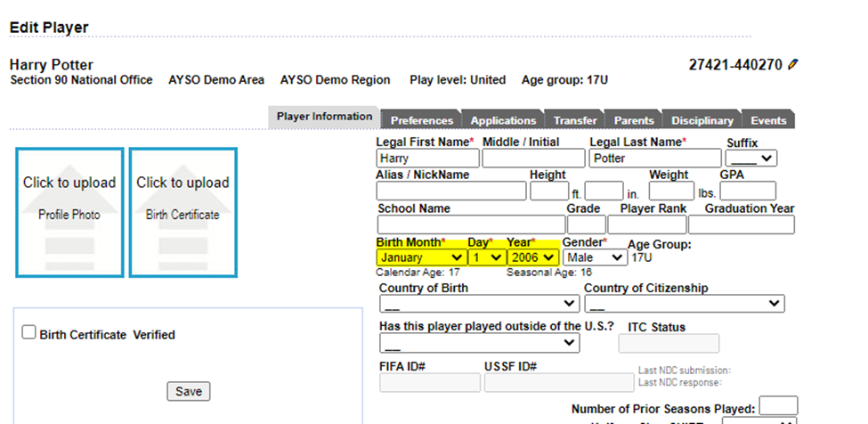Click to upload Birth Certificate

pos(183,212)
